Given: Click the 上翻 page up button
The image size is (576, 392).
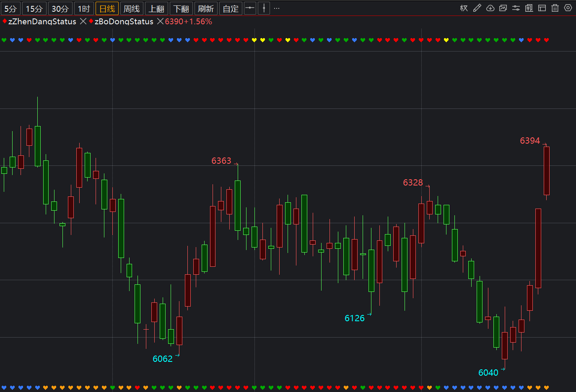Looking at the screenshot, I should click(x=156, y=8).
